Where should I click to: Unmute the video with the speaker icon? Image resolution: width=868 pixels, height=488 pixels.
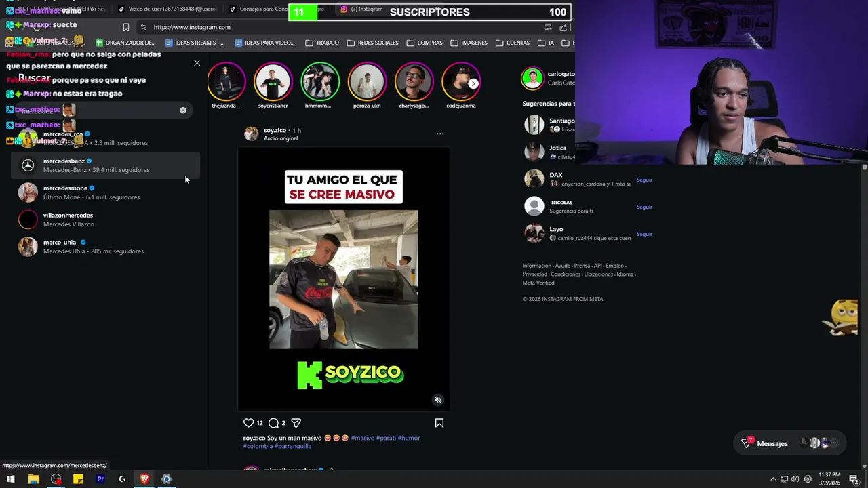click(438, 400)
